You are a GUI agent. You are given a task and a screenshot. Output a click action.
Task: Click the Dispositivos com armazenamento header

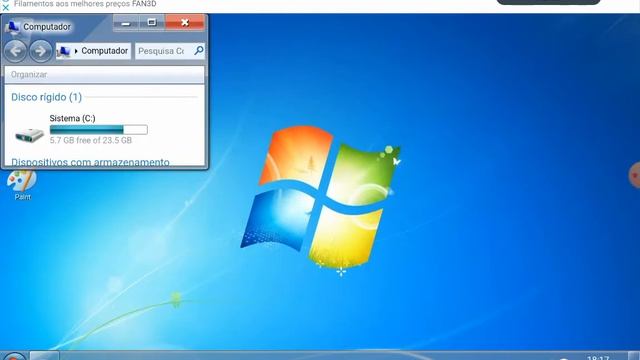90,162
